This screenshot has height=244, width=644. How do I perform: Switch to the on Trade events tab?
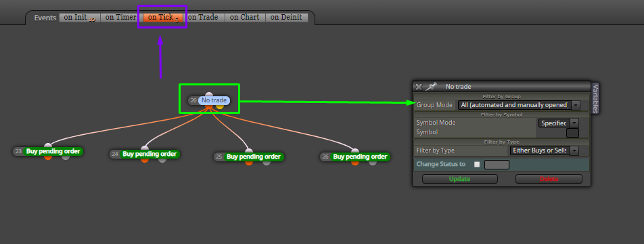204,17
